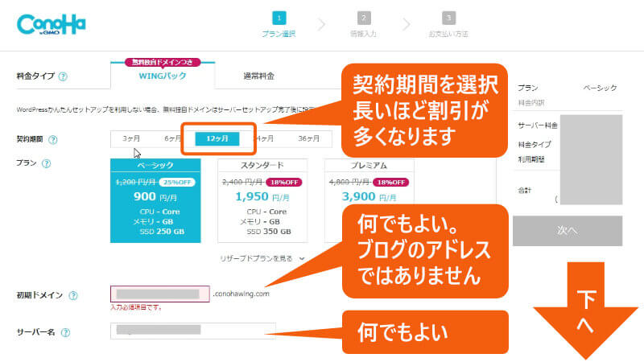Switch to the 通常料金 tab

tap(258, 76)
